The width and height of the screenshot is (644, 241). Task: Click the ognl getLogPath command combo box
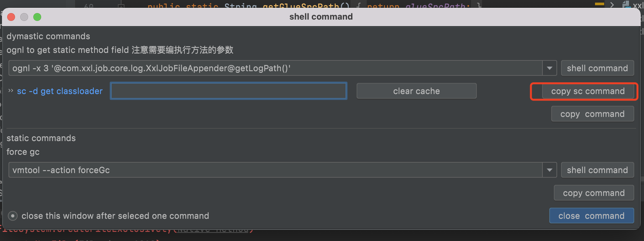pos(275,68)
